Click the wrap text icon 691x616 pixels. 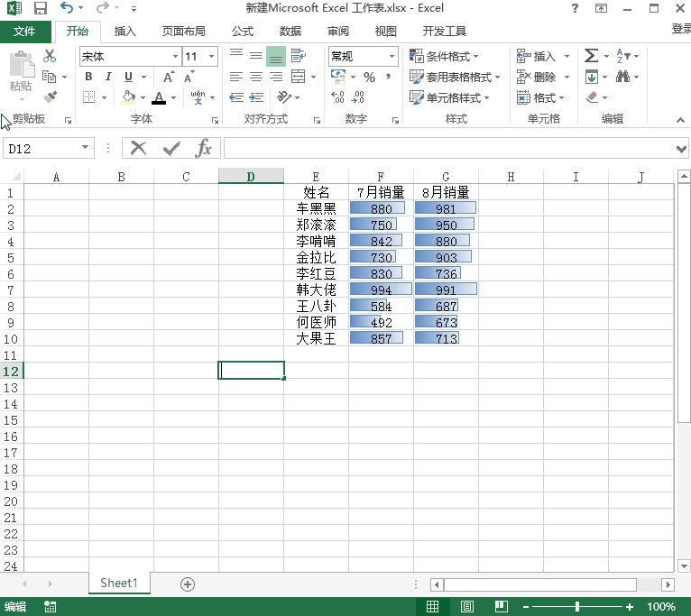[299, 56]
